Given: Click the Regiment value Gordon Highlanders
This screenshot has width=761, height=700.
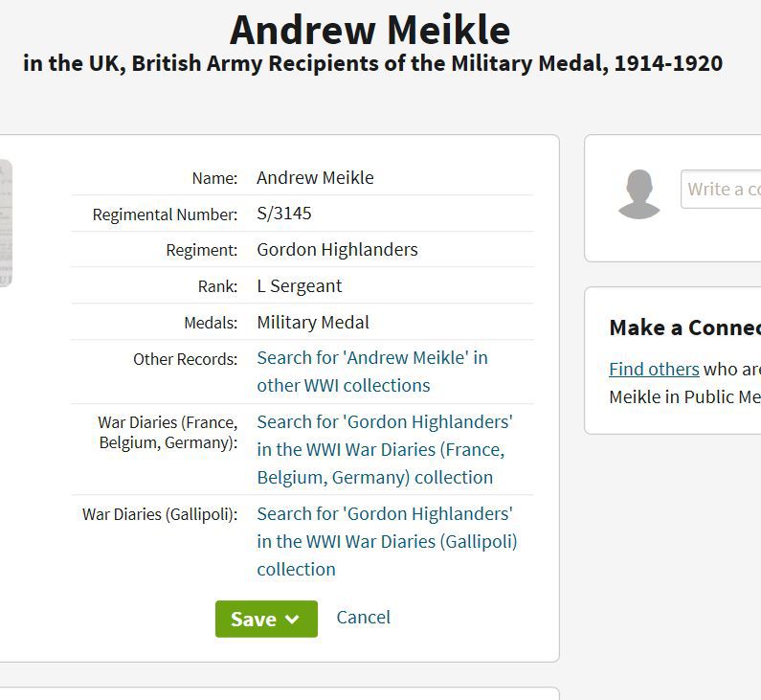Looking at the screenshot, I should [337, 249].
